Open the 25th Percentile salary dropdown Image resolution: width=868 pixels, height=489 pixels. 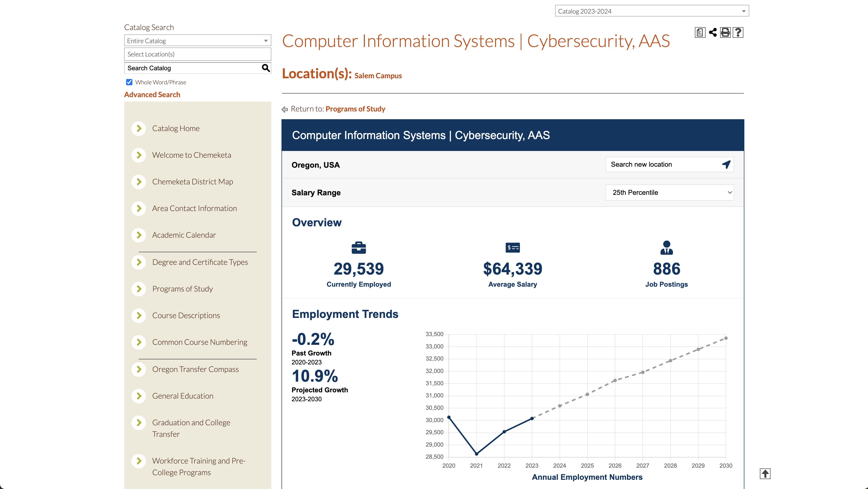[x=669, y=193]
